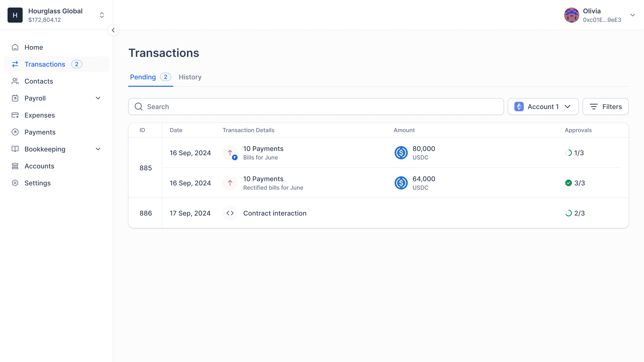Open the Hourglass Global workspace switcher
This screenshot has width=644, height=362.
click(x=102, y=15)
